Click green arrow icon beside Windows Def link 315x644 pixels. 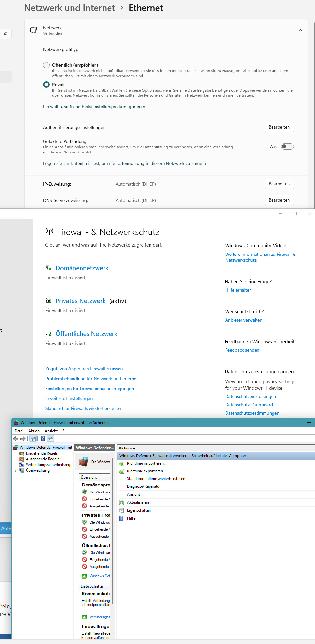click(x=84, y=576)
